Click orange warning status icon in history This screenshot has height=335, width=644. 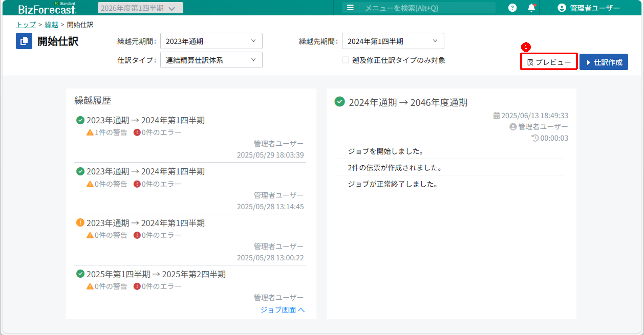(x=80, y=222)
